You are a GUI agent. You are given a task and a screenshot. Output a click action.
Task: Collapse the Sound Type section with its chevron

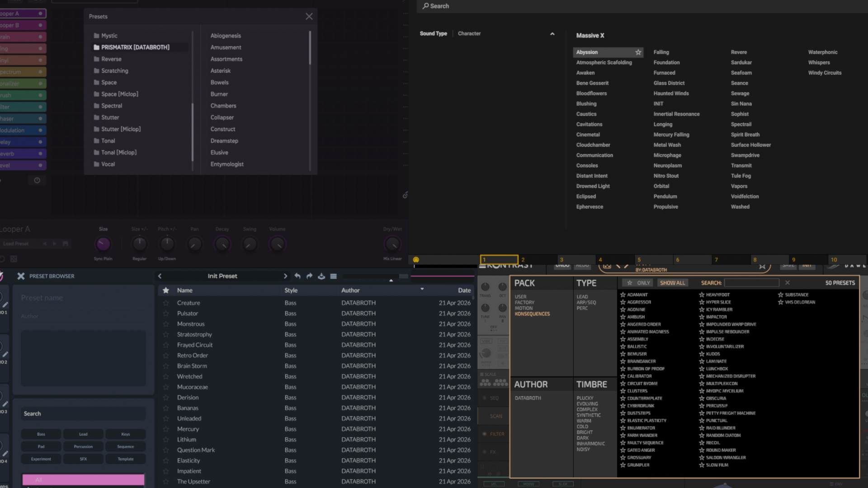pos(552,33)
